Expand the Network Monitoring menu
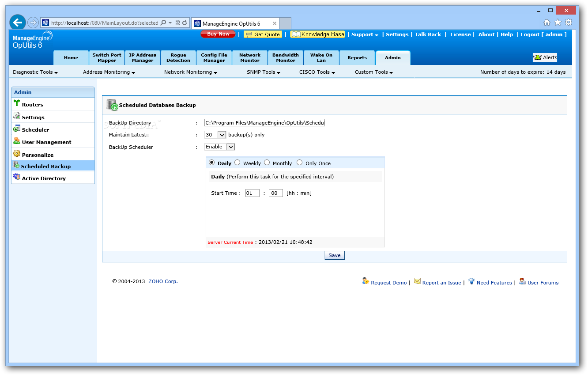Image resolution: width=588 pixels, height=375 pixels. click(191, 72)
